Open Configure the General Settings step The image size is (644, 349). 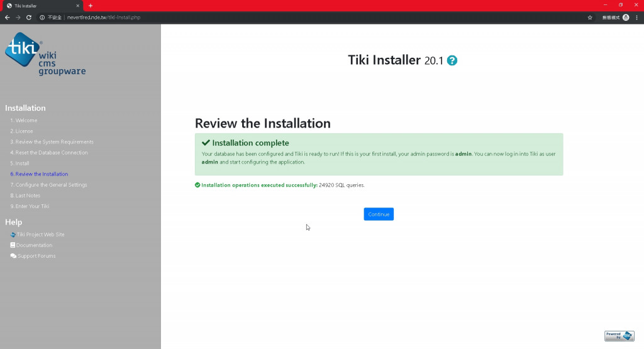pos(48,185)
